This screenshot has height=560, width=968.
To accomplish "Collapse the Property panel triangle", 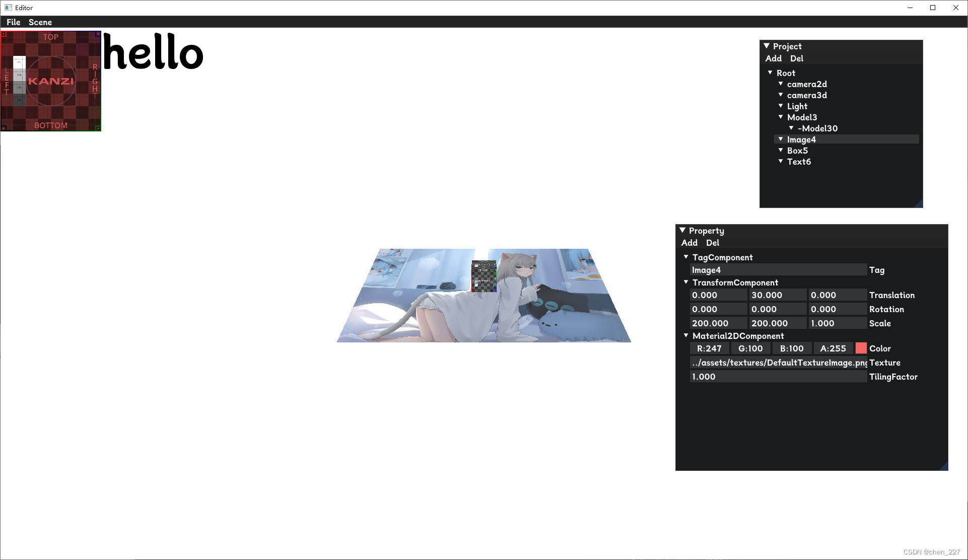I will coord(682,230).
